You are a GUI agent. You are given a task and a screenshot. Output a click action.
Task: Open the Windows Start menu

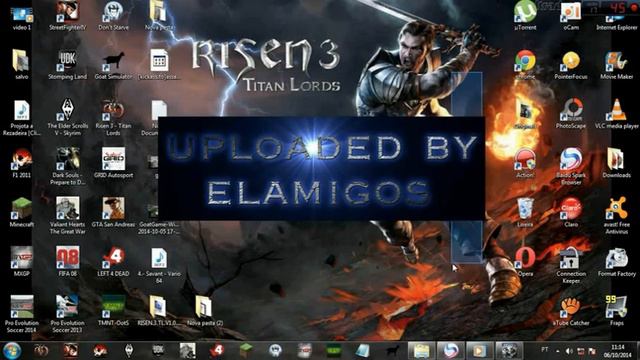pos(12,351)
